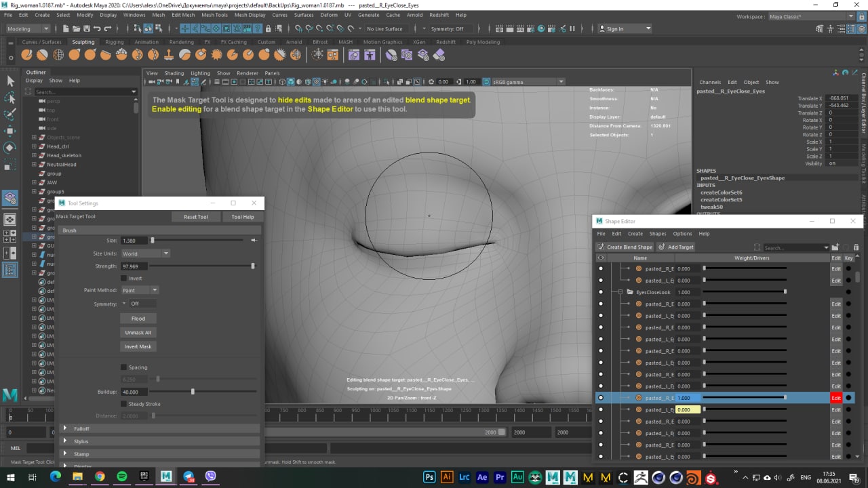Click the Reset Tool button
This screenshot has height=488, width=868.
pos(196,217)
